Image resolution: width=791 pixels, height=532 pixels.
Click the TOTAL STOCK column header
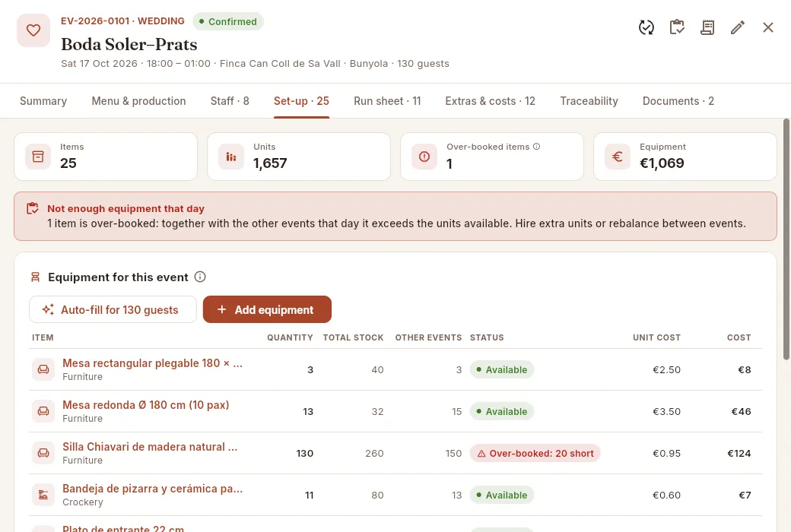[x=353, y=337]
